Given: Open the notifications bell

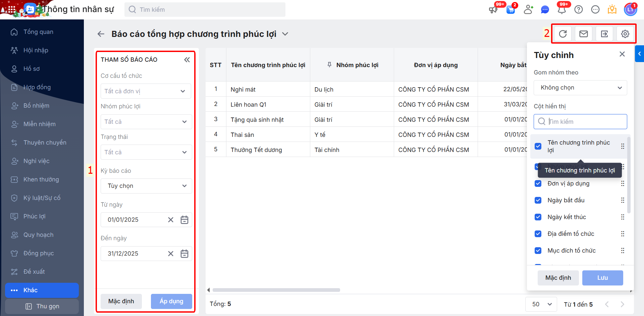Looking at the screenshot, I should click(562, 10).
